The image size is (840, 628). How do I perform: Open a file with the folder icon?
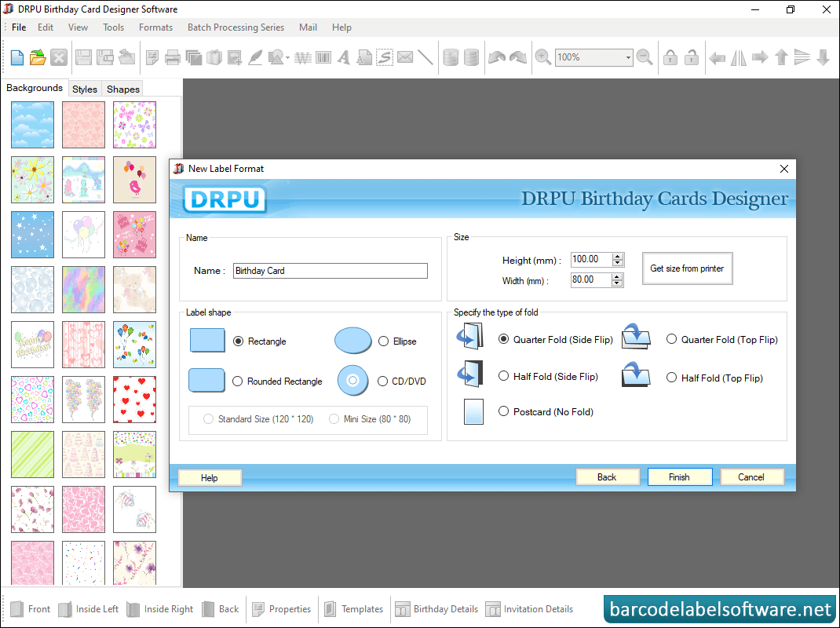point(38,57)
